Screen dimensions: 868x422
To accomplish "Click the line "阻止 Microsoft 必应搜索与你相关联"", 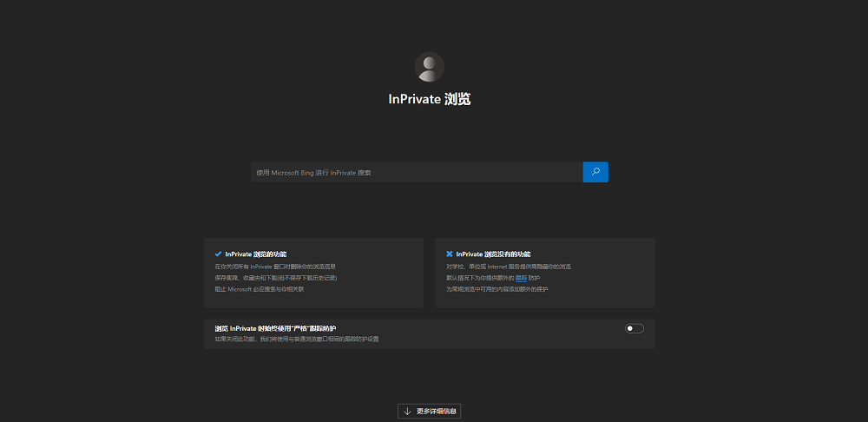I will 259,289.
